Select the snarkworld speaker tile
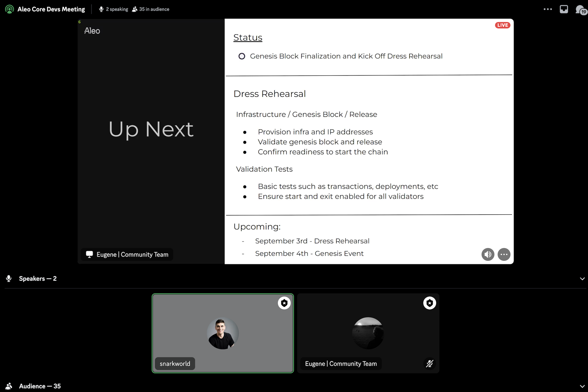588x392 pixels. (223, 333)
